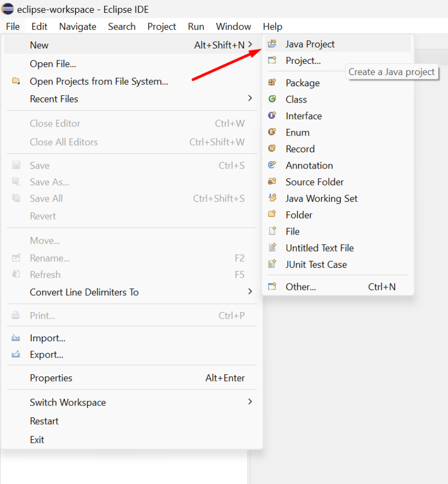448x484 pixels.
Task: Choose Java Project from the New submenu
Action: coord(337,44)
